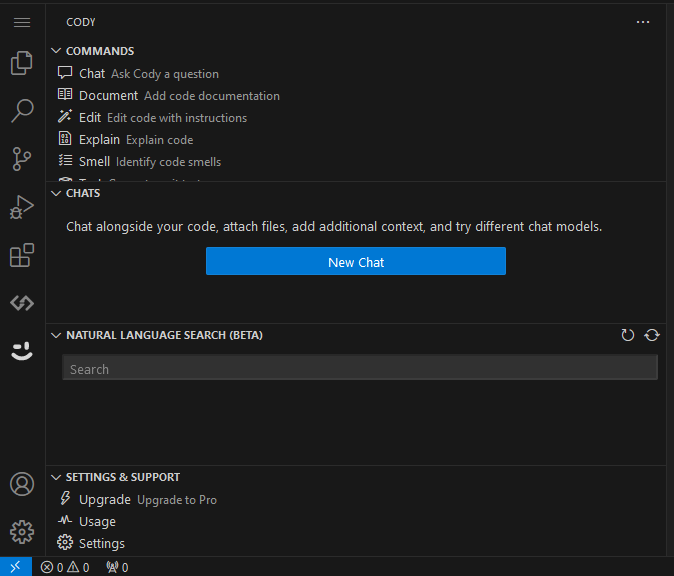The image size is (674, 576).
Task: Click the Usage pulse icon
Action: [x=65, y=520]
